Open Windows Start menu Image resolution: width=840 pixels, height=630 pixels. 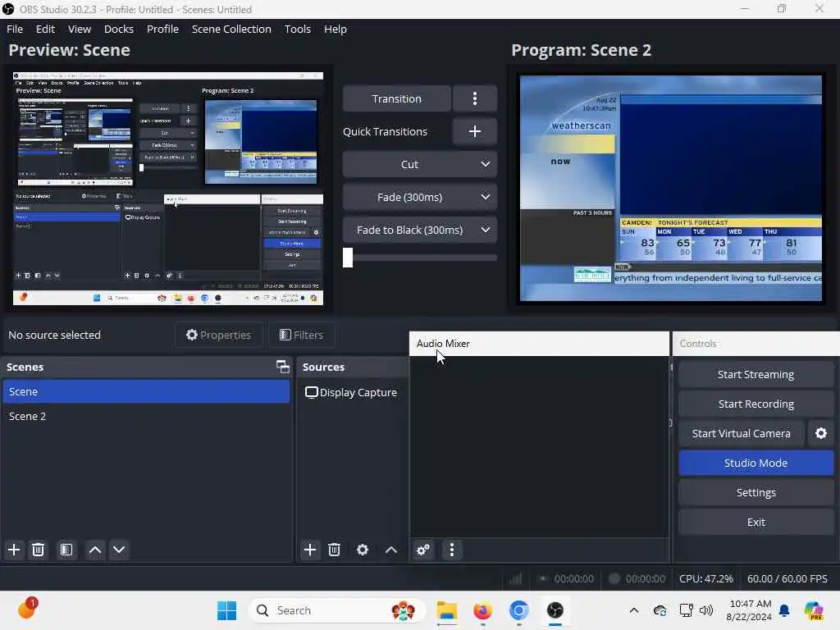click(226, 610)
